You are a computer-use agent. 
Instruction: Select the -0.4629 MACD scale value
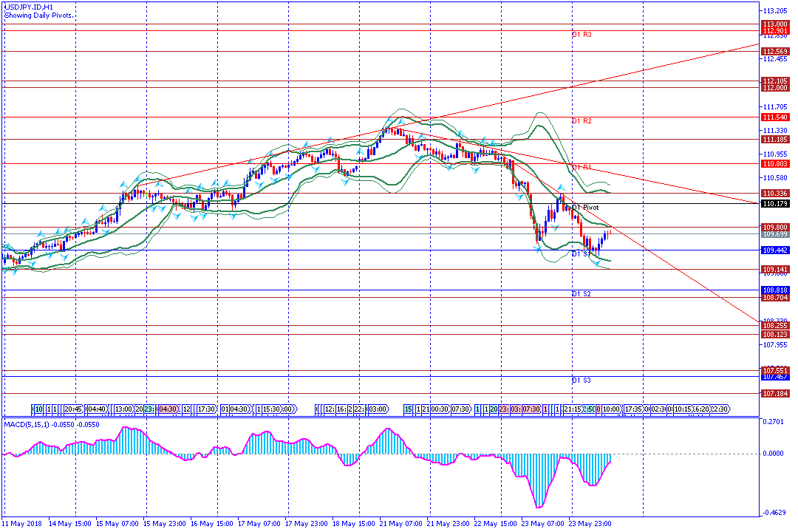click(x=773, y=513)
